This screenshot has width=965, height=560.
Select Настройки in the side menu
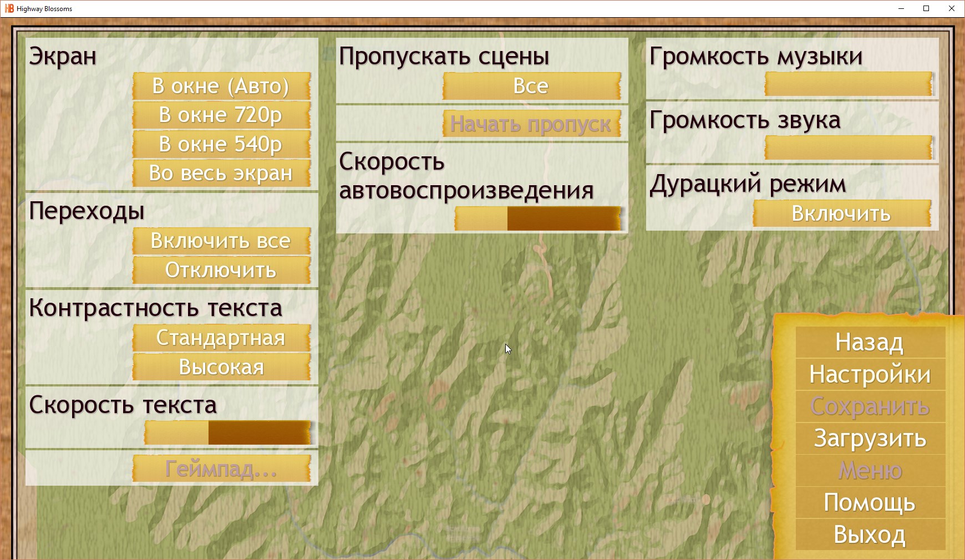click(870, 374)
